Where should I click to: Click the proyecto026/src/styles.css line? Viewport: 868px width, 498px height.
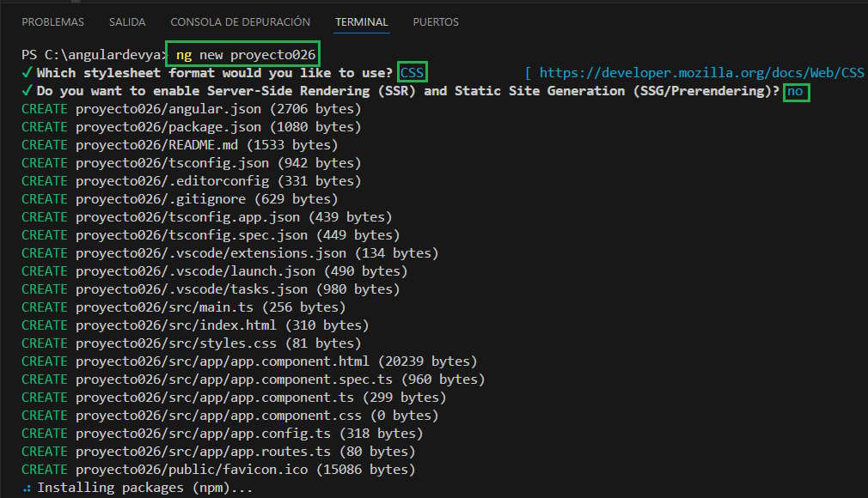click(191, 343)
